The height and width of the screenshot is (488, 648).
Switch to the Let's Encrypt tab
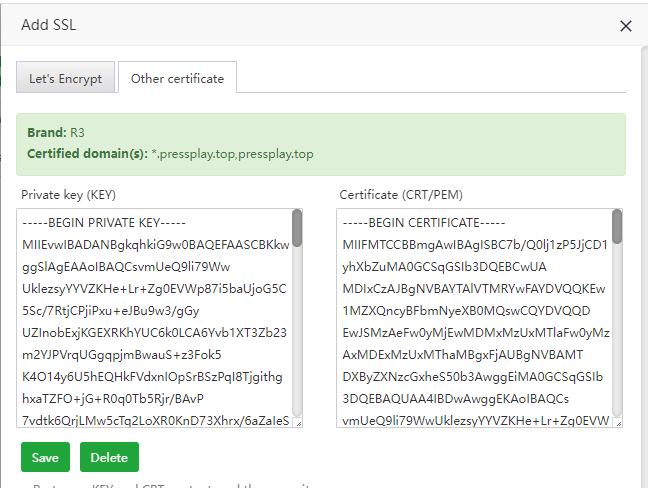coord(65,79)
